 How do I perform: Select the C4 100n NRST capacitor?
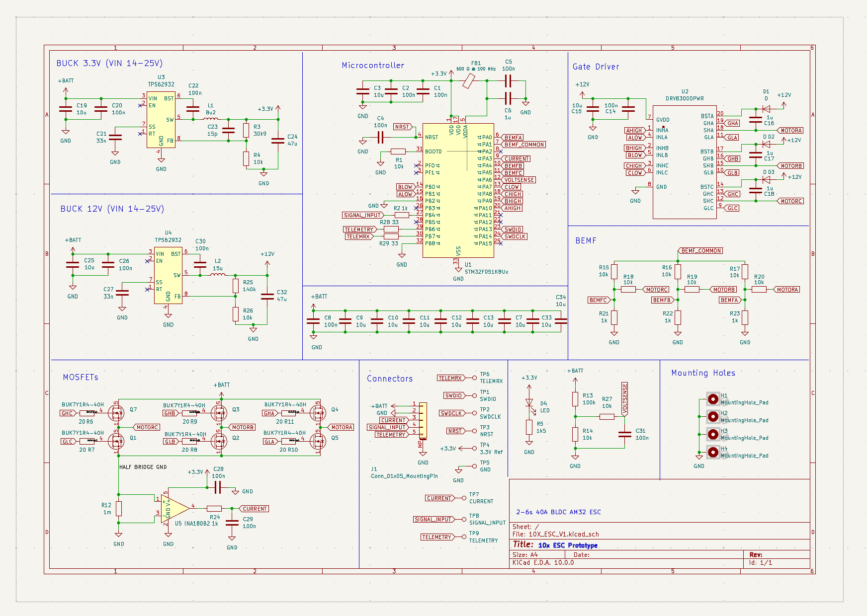pos(380,138)
